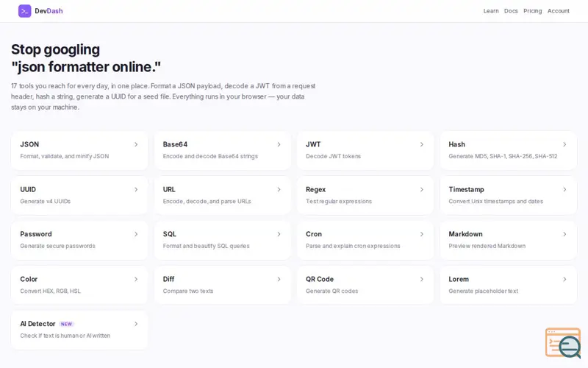Click 'Generate v4 UUIDs' description

click(x=46, y=201)
